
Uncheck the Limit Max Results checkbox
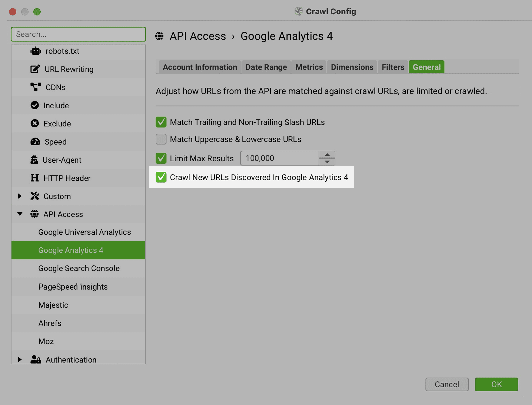(x=161, y=158)
